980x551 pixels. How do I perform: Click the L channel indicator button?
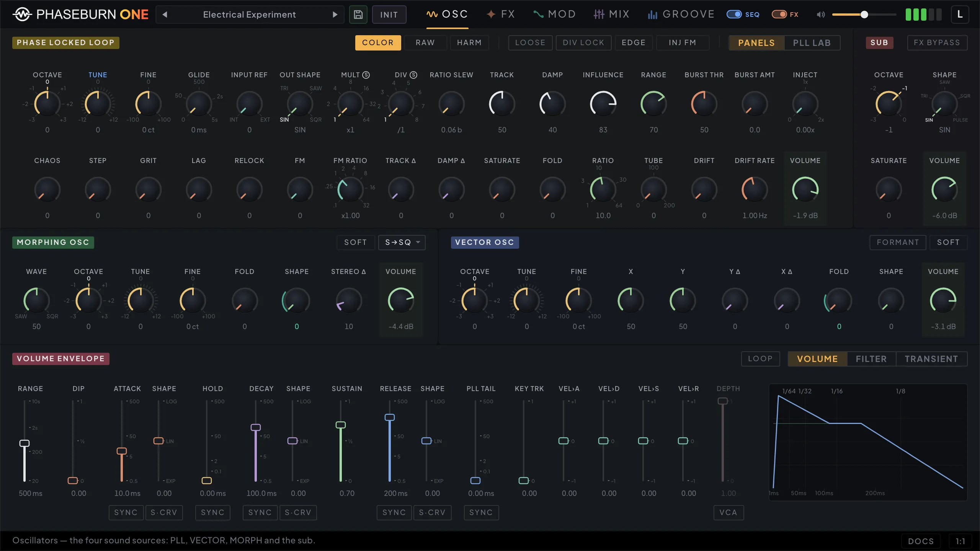[x=960, y=15]
